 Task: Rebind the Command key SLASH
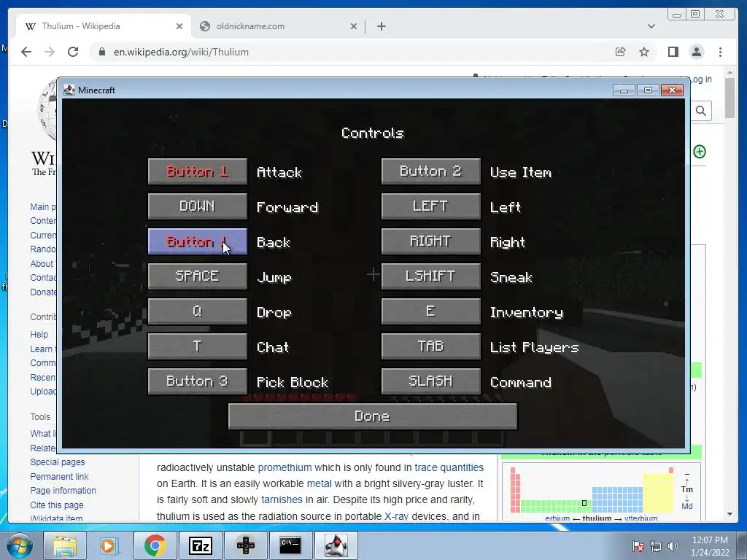click(430, 381)
